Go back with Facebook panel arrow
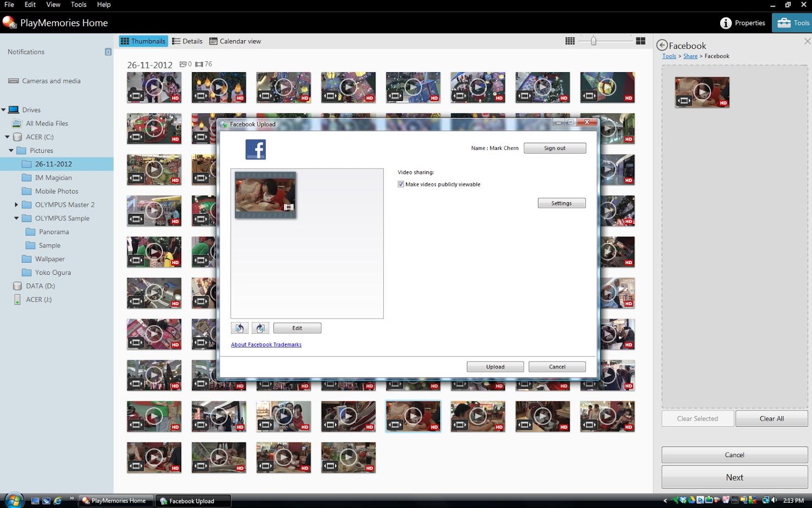812x508 pixels. [x=662, y=45]
